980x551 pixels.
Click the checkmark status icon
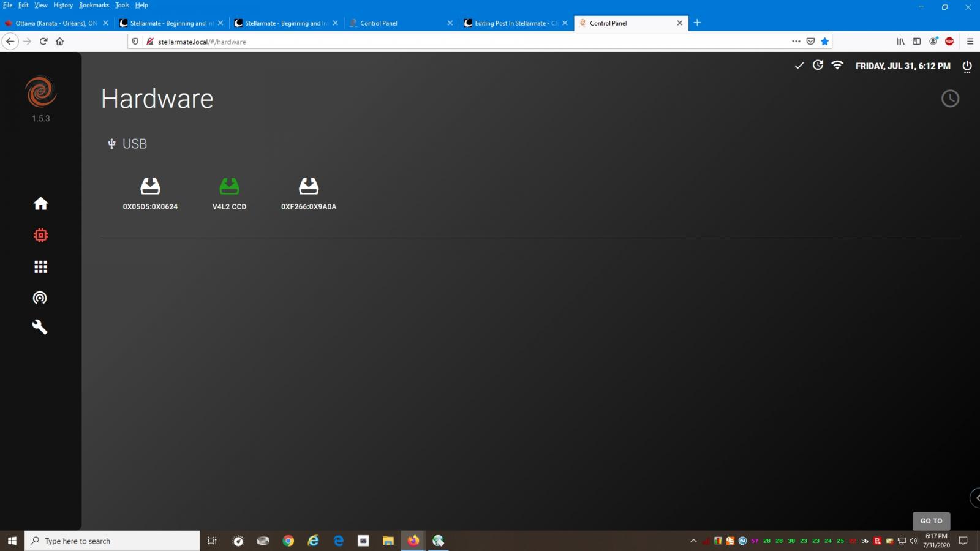coord(799,66)
